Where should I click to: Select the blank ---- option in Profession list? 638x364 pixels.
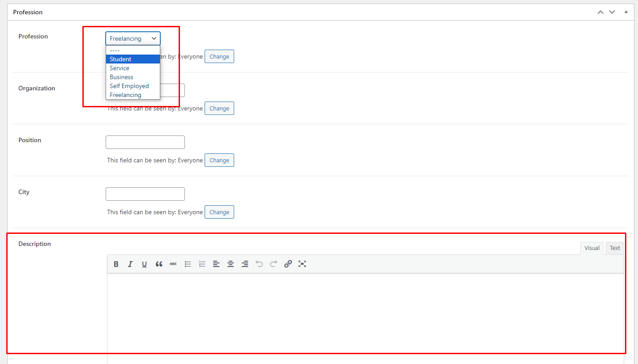coord(133,50)
